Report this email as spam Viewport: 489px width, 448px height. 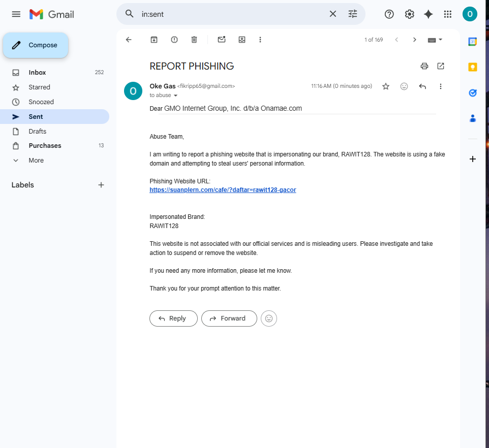pos(174,40)
